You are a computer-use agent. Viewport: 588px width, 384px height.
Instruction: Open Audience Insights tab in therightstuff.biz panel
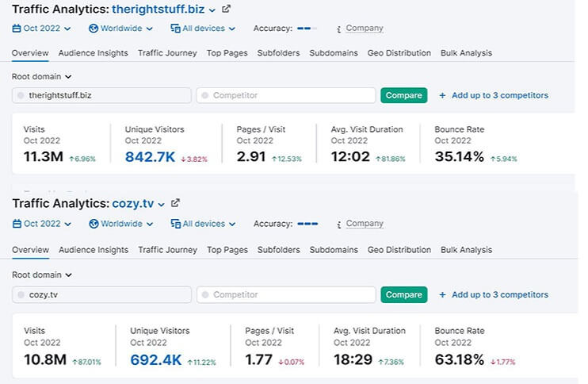pos(93,53)
